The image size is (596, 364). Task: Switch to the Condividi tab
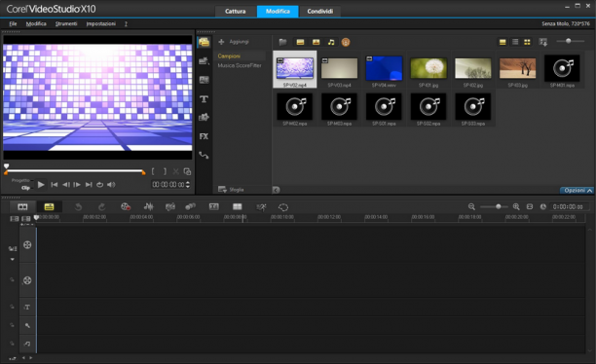click(320, 12)
